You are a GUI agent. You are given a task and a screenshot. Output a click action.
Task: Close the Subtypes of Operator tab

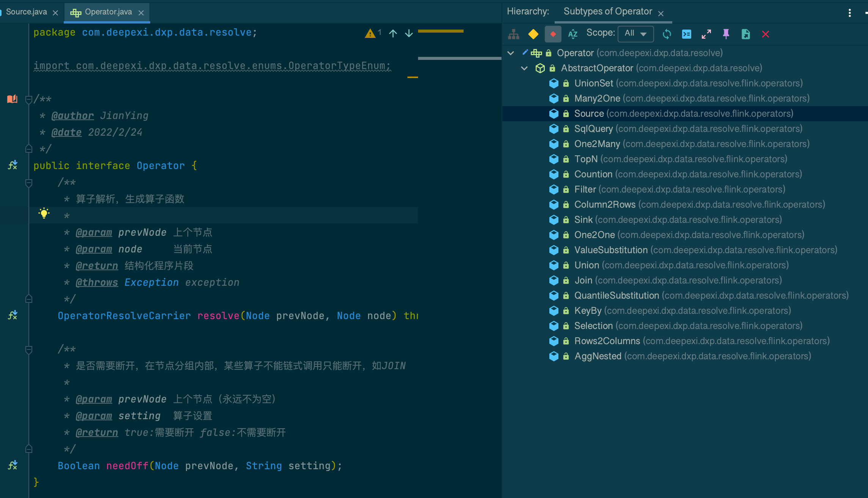pos(661,14)
